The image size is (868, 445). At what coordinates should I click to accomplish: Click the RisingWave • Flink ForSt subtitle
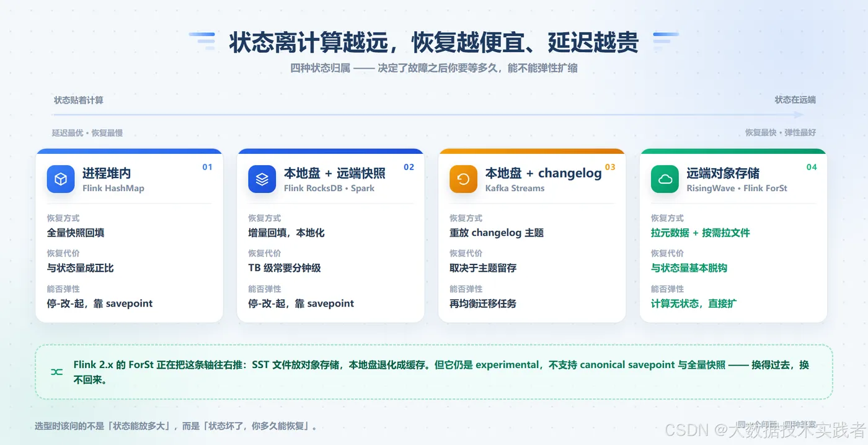click(x=737, y=188)
